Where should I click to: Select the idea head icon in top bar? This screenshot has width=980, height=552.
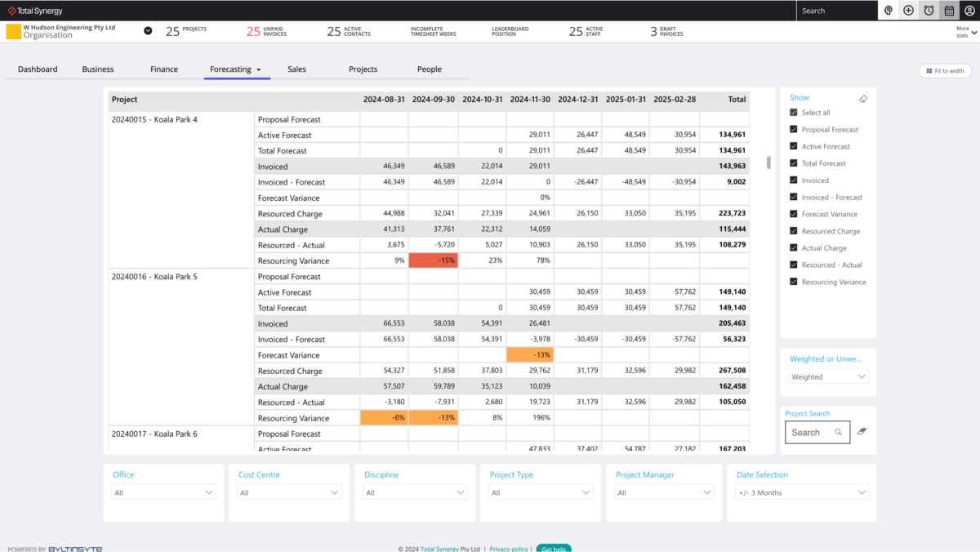click(x=889, y=11)
